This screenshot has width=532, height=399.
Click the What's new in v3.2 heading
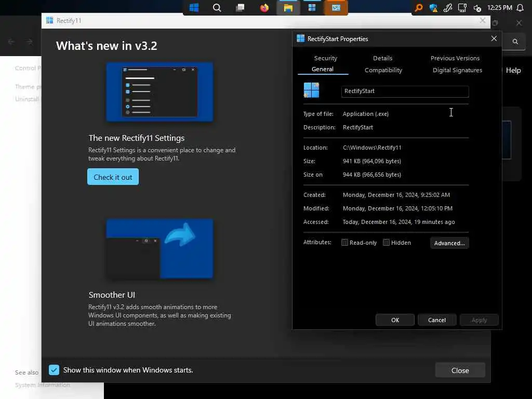(x=107, y=46)
